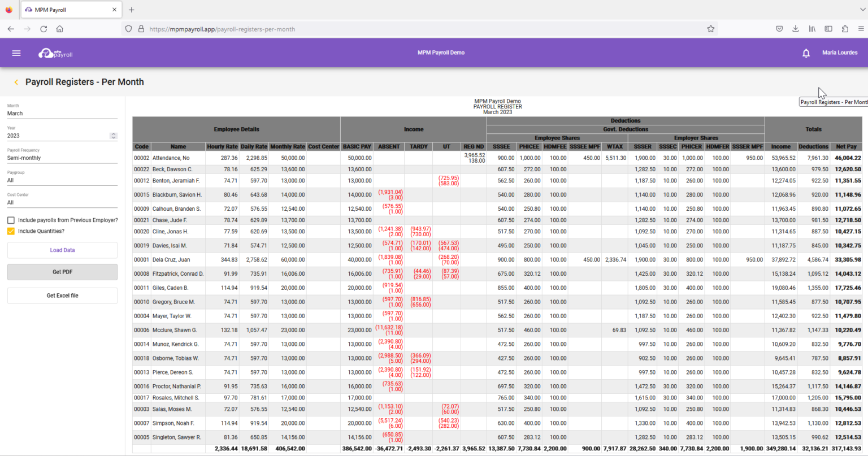Toggle the browser sidebar view
868x456 pixels.
tap(828, 29)
